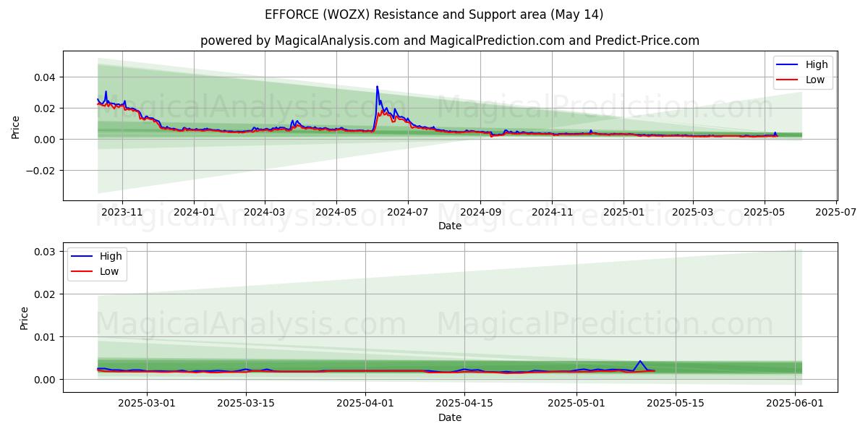Click the '2024-05' x-axis label

[336, 212]
